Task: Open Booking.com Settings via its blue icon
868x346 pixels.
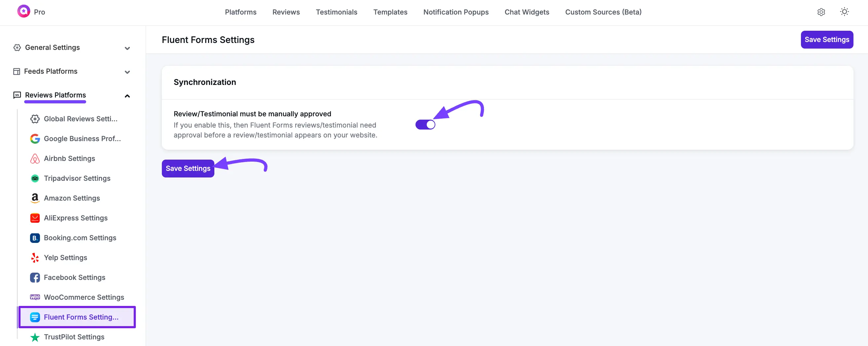Action: pyautogui.click(x=35, y=238)
